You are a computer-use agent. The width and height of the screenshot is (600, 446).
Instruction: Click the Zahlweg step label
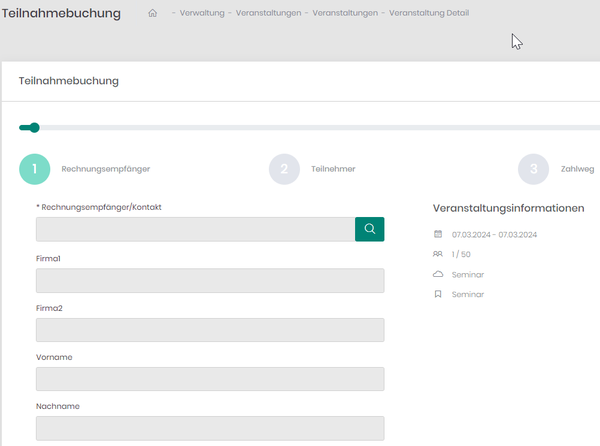(x=577, y=169)
